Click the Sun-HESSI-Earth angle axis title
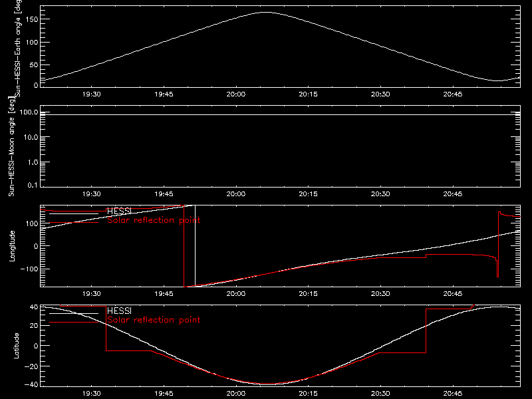The width and height of the screenshot is (532, 399). (18, 48)
